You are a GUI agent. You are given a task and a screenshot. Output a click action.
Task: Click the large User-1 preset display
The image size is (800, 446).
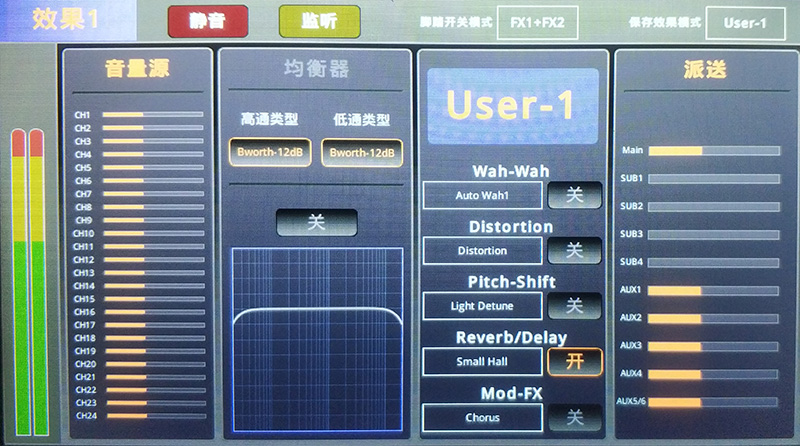coord(513,104)
